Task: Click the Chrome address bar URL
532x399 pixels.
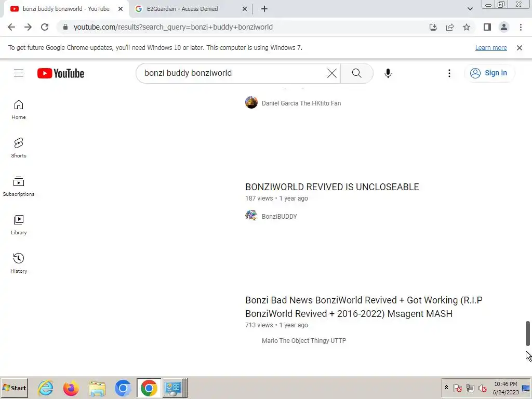Action: click(173, 27)
